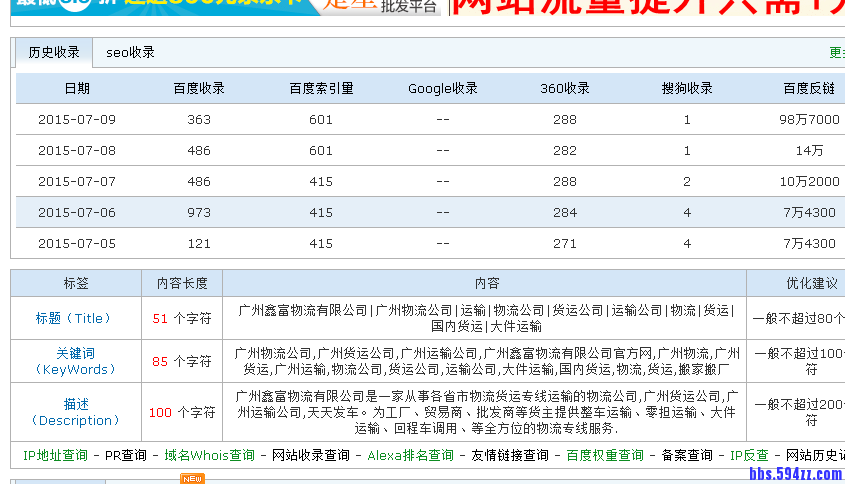Viewport: 845px width, 484px height.
Task: Click the 14万 backlink value
Action: point(809,151)
